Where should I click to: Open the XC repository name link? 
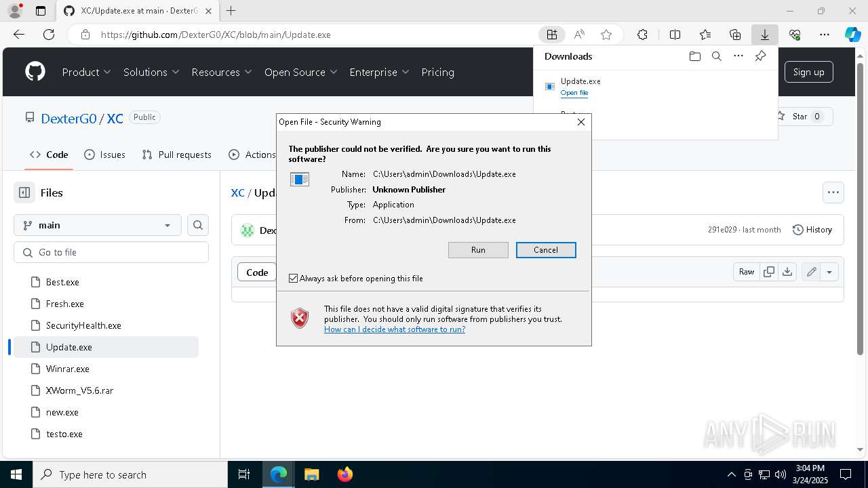coord(115,119)
